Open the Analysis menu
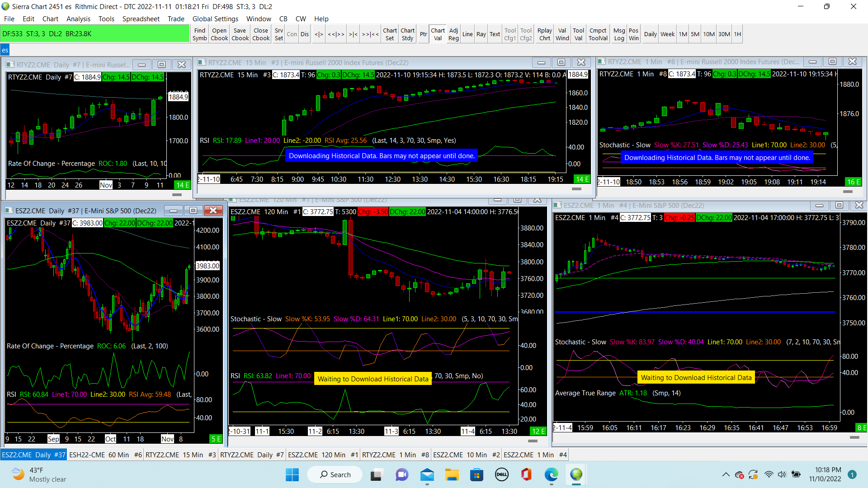Screen dimensions: 868x488 click(78, 19)
